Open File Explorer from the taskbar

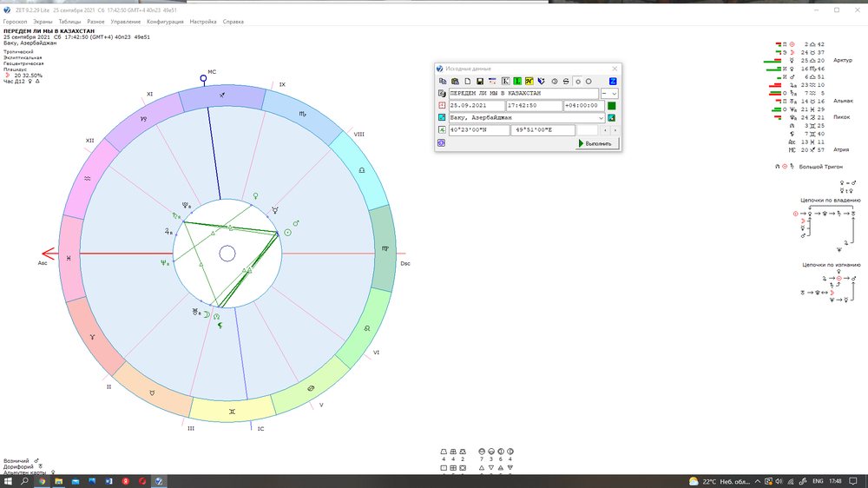(58, 481)
